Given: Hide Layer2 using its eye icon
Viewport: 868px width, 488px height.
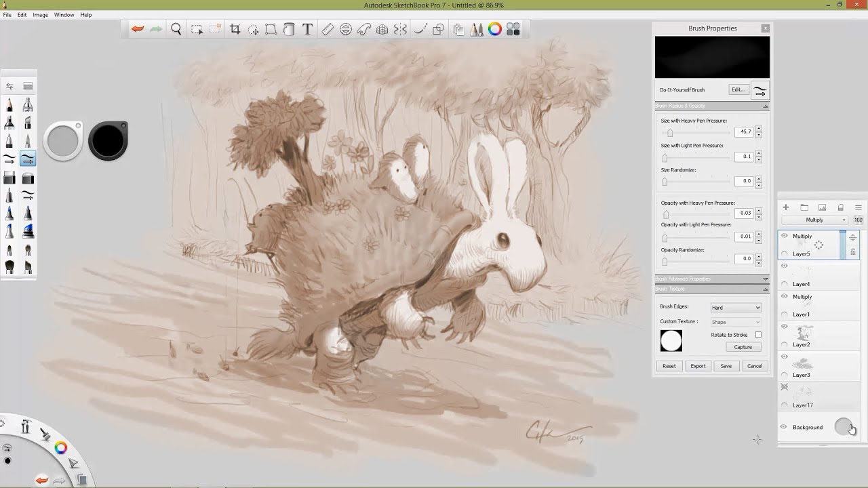Looking at the screenshot, I should (785, 326).
